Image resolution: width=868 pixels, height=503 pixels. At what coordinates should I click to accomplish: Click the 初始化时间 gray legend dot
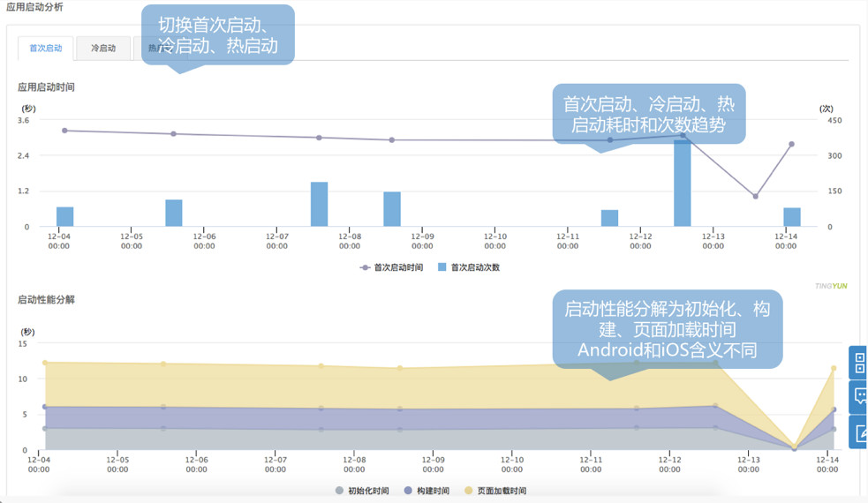pos(339,491)
